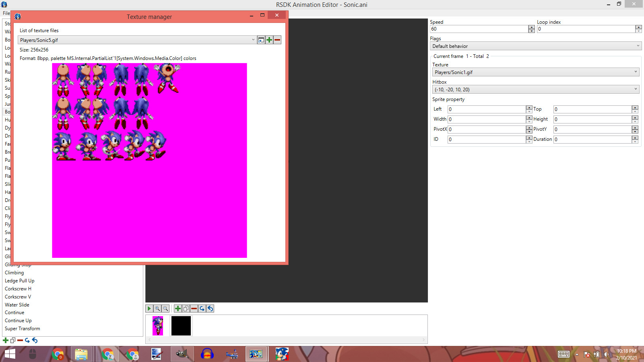Screen dimensions: 644x362
Task: Add a new animation below the list
Action: (x=6, y=340)
